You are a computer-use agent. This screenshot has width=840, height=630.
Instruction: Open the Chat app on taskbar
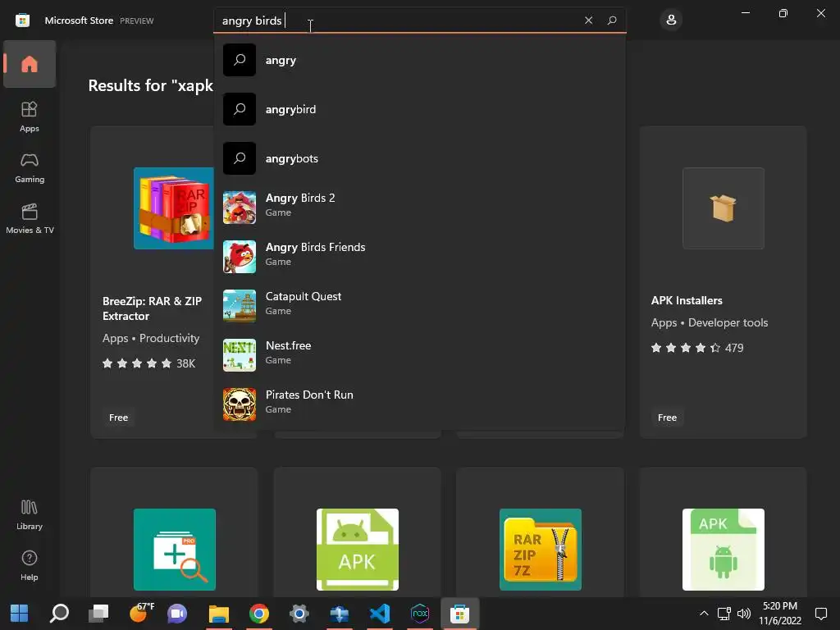(x=177, y=614)
